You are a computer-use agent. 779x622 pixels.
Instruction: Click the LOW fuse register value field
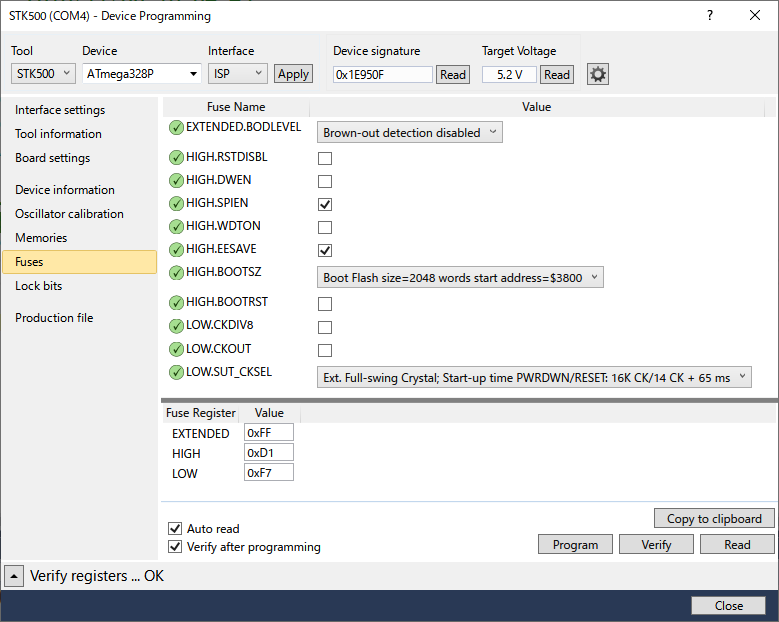pos(269,472)
